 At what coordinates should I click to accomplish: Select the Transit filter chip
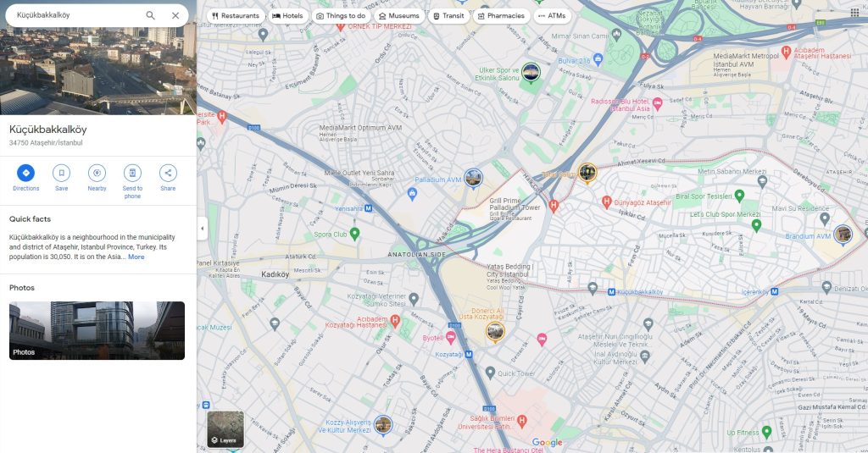point(448,15)
